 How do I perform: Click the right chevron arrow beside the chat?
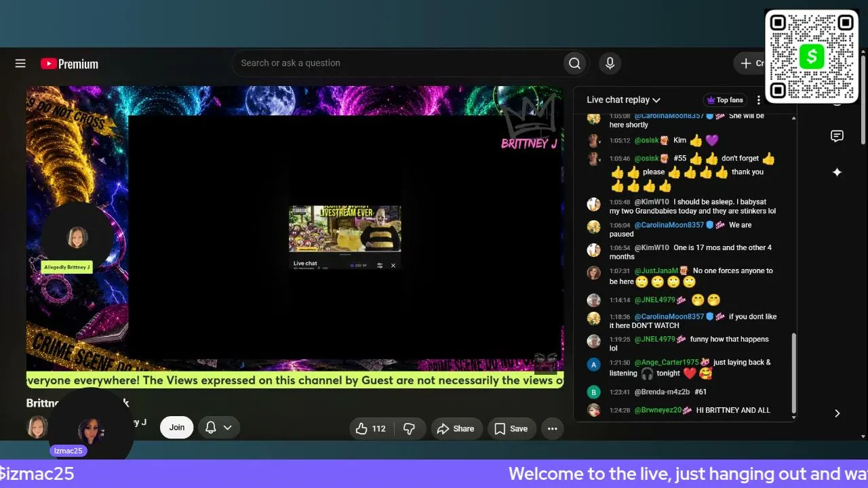point(837,413)
